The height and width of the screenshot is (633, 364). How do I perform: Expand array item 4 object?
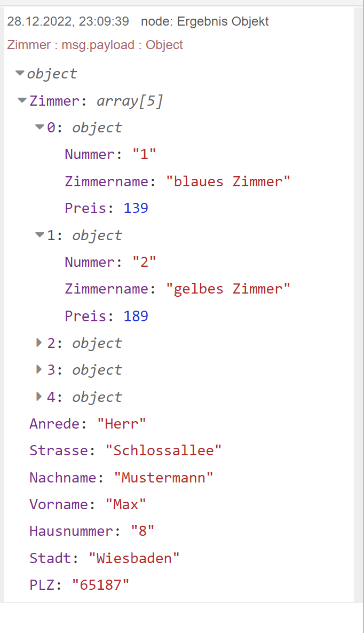[x=39, y=397]
